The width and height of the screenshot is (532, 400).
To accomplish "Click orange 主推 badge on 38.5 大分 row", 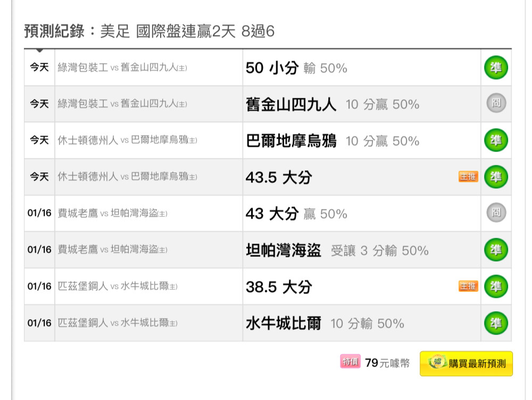I will point(468,286).
